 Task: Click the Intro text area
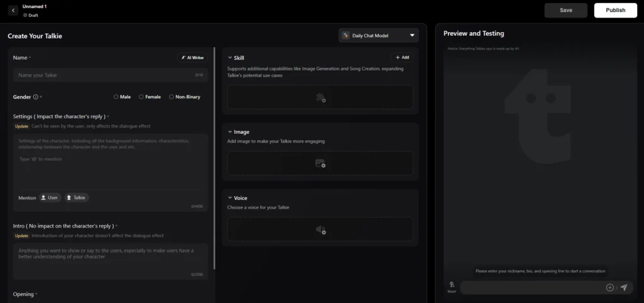(x=111, y=261)
